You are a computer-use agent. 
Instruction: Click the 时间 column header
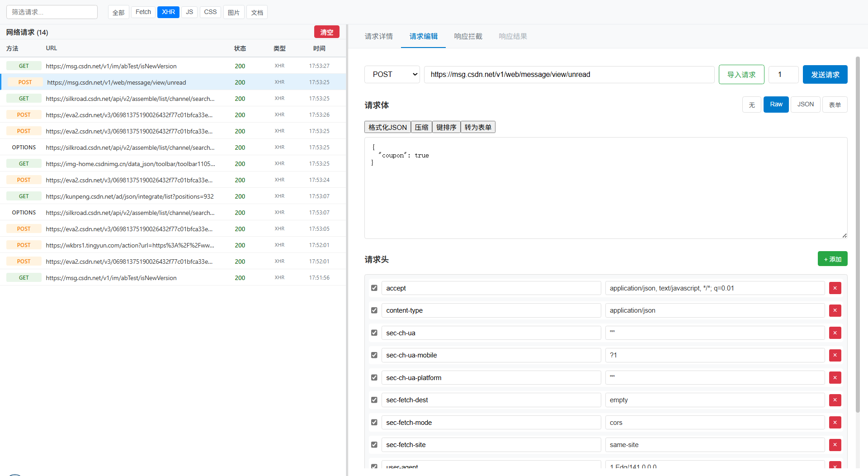pos(319,48)
